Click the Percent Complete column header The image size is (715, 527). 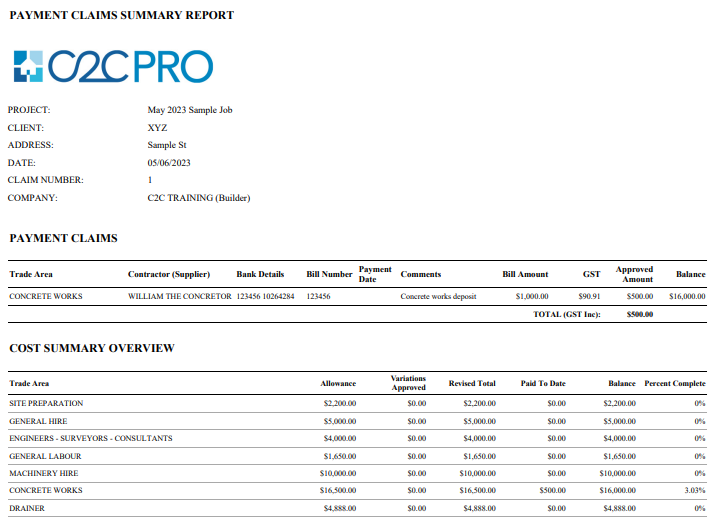coord(674,383)
